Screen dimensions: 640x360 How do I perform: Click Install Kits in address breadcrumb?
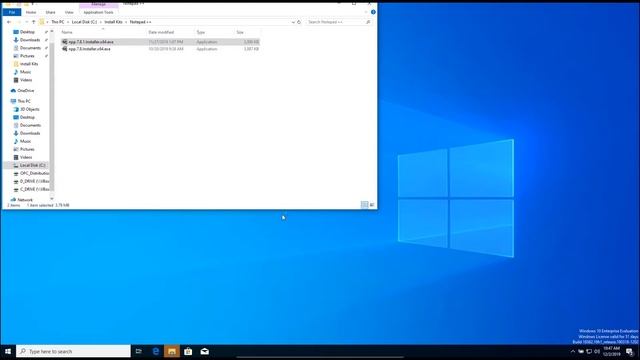point(113,22)
